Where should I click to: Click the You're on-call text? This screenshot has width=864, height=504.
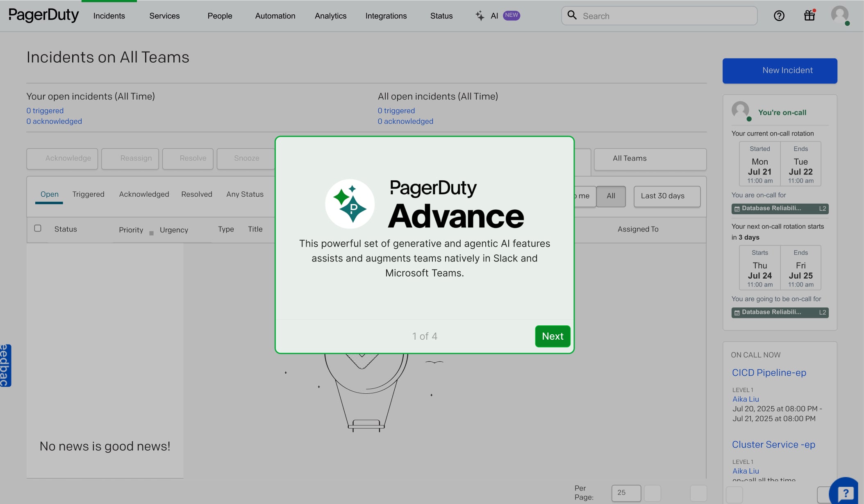tap(782, 112)
